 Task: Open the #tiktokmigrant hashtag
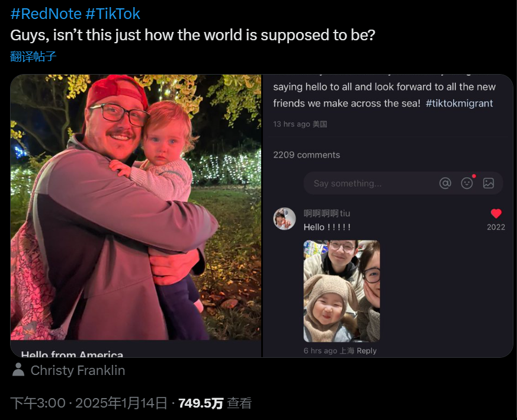(459, 103)
